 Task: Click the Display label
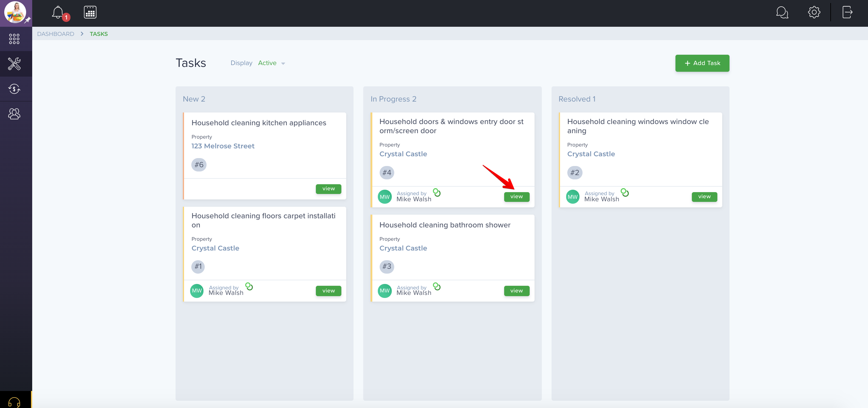[241, 63]
